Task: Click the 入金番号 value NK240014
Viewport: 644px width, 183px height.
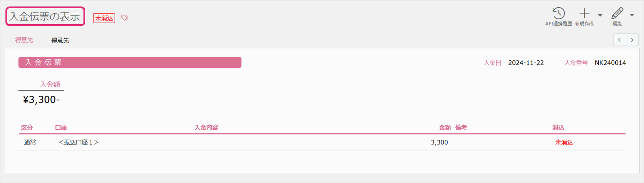Action: (x=610, y=63)
